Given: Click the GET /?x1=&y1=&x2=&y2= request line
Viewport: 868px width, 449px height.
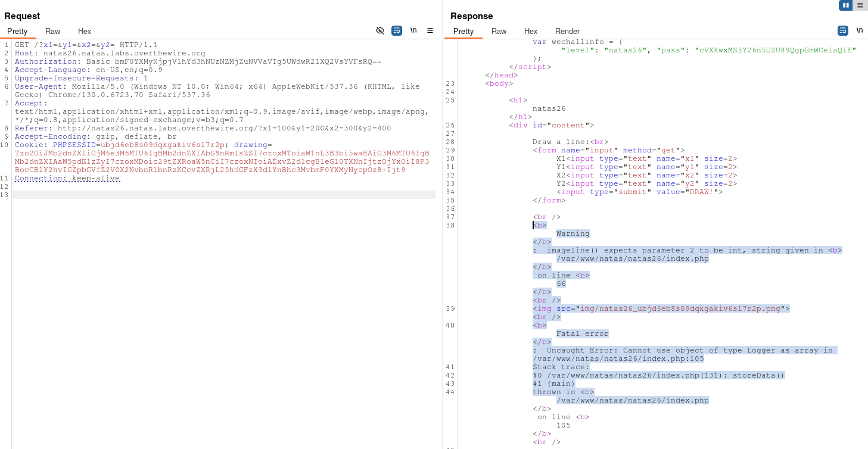Looking at the screenshot, I should click(86, 45).
